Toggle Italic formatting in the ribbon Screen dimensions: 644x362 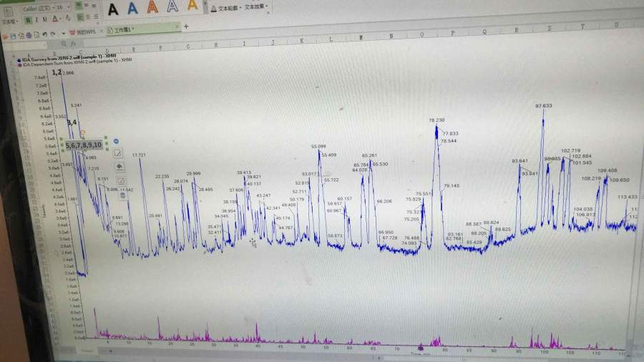coord(36,20)
